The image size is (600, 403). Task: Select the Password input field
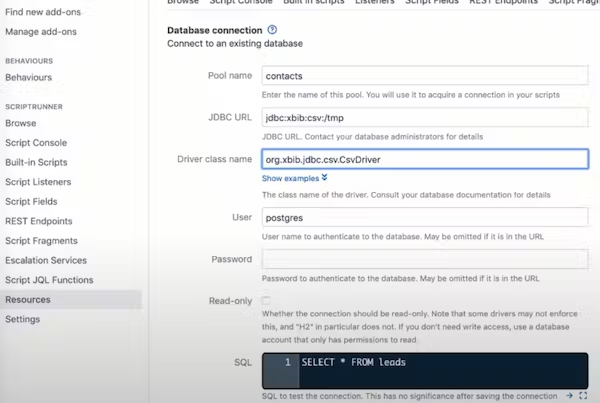(x=425, y=259)
